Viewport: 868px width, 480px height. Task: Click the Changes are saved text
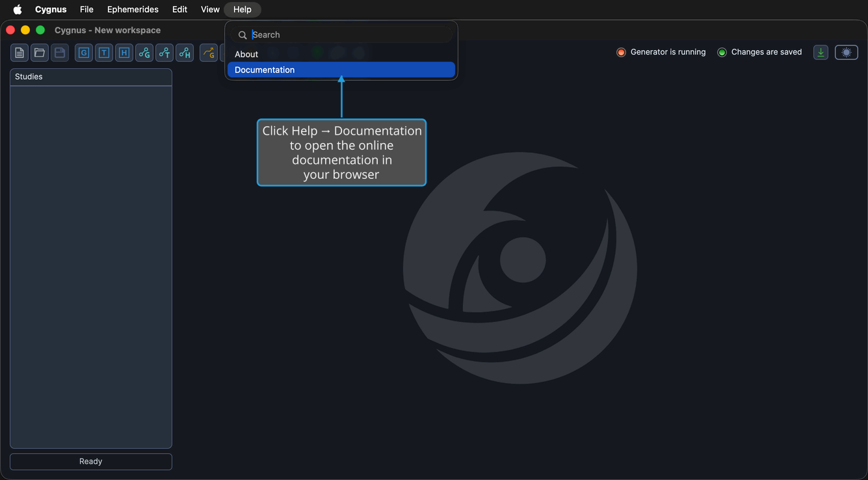coord(767,52)
